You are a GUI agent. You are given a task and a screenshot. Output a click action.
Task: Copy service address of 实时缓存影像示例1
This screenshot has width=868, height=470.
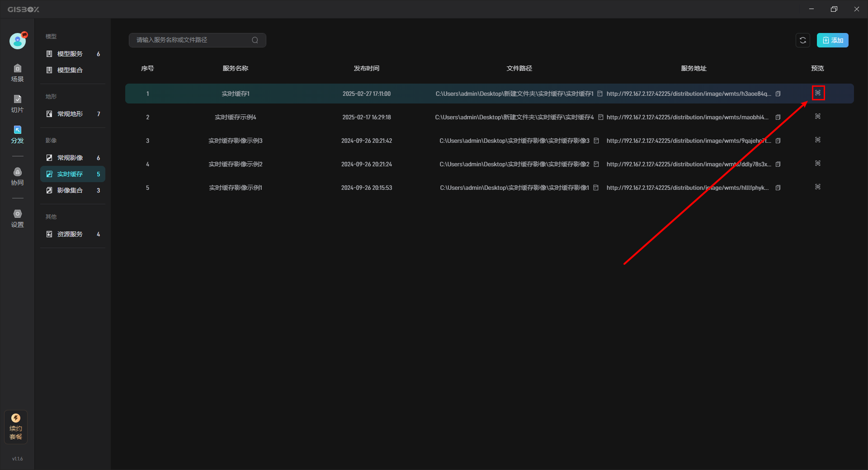coord(778,188)
